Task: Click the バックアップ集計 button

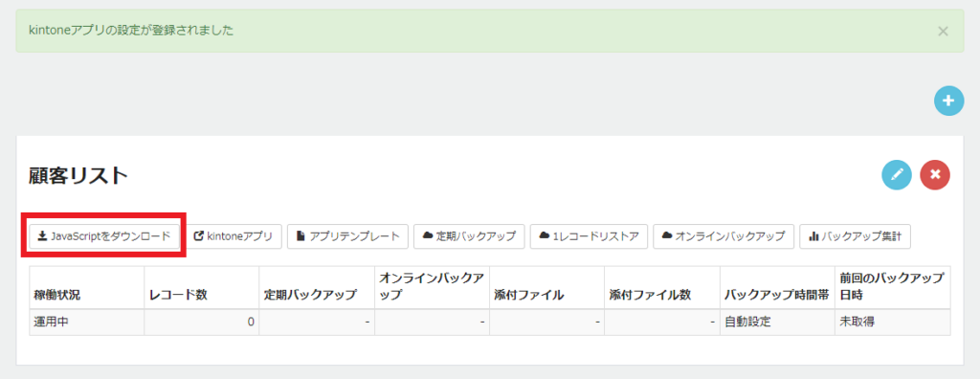Action: tap(855, 236)
